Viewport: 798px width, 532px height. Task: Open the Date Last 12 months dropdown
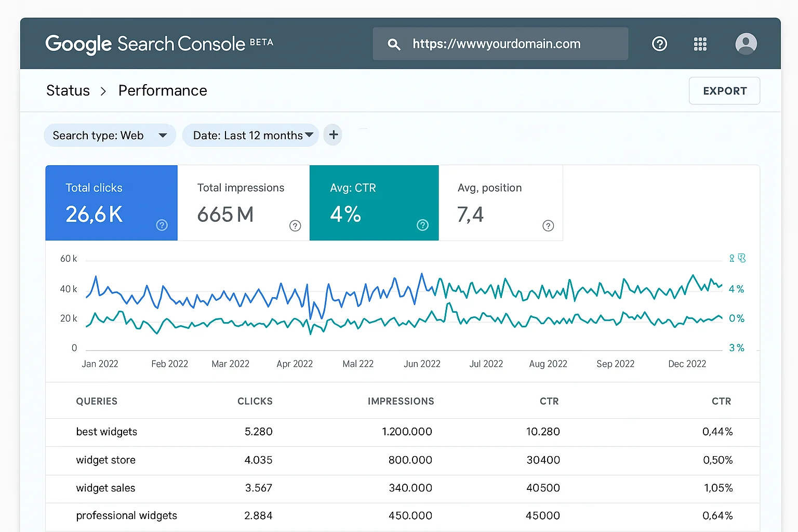coord(250,135)
